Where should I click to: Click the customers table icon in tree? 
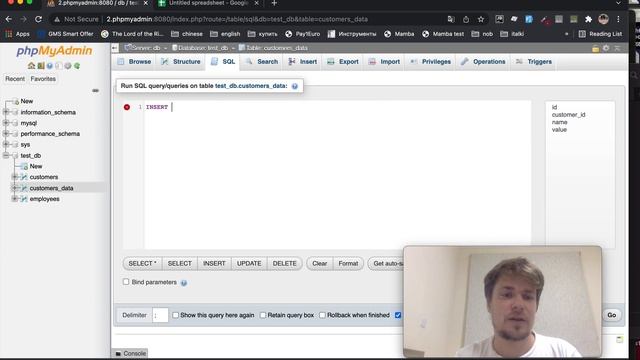[x=24, y=177]
